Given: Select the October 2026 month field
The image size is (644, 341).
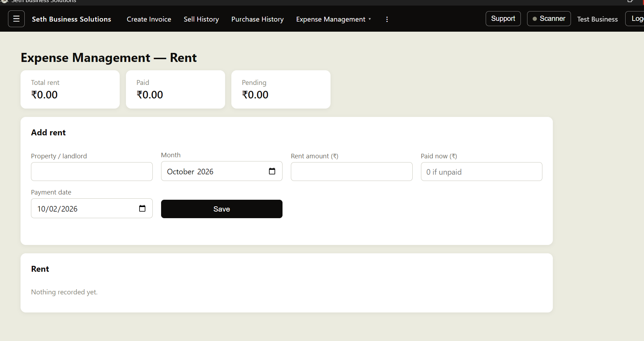Looking at the screenshot, I should 222,171.
